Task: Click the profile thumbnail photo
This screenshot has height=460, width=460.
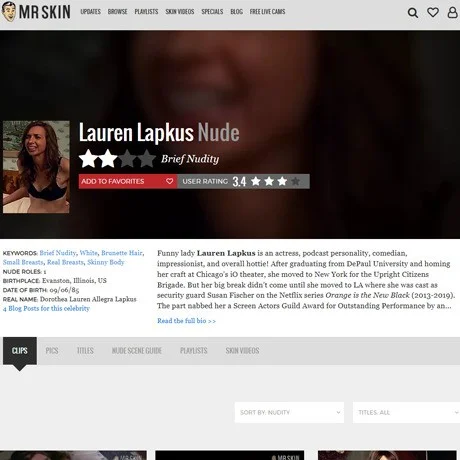Action: coord(36,167)
